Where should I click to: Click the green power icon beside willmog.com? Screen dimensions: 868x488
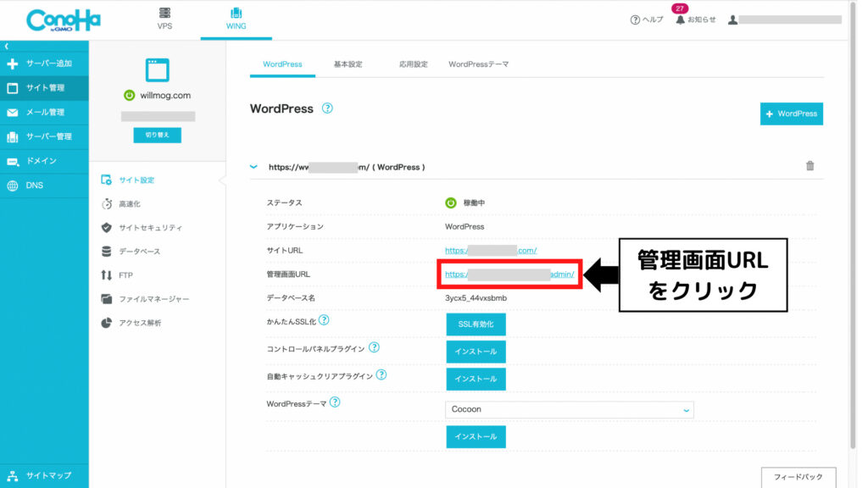coord(129,95)
